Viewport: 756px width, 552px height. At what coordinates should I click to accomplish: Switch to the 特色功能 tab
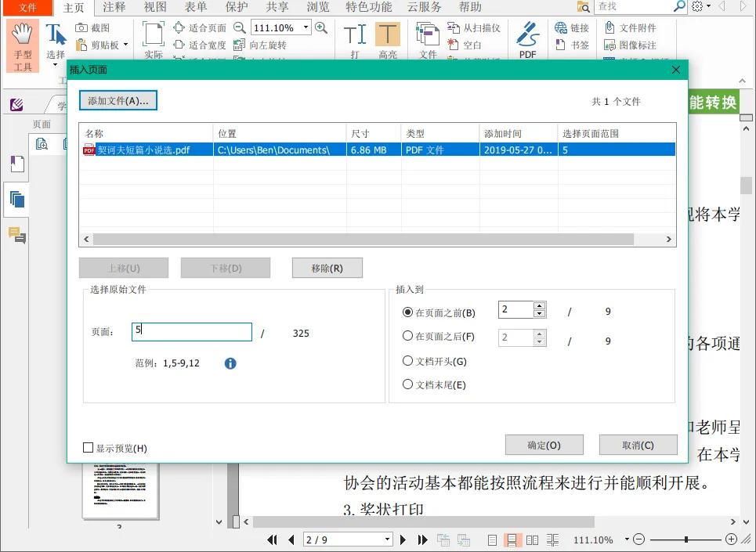pos(369,7)
